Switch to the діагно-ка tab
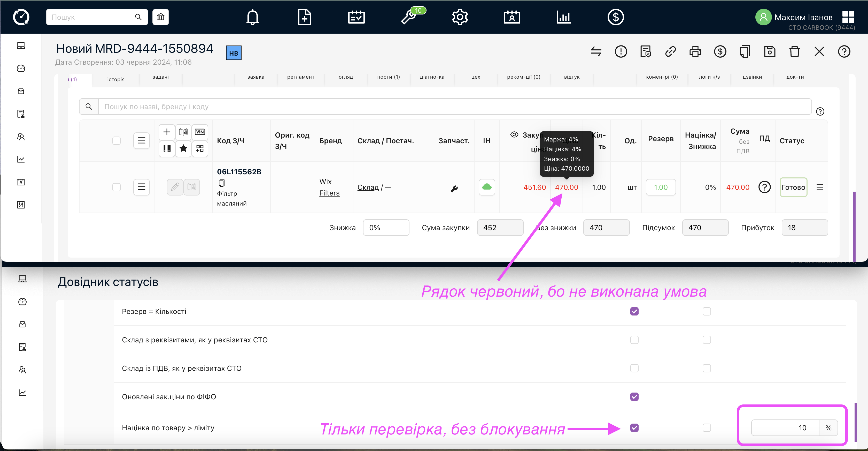The width and height of the screenshot is (868, 451). [x=432, y=77]
